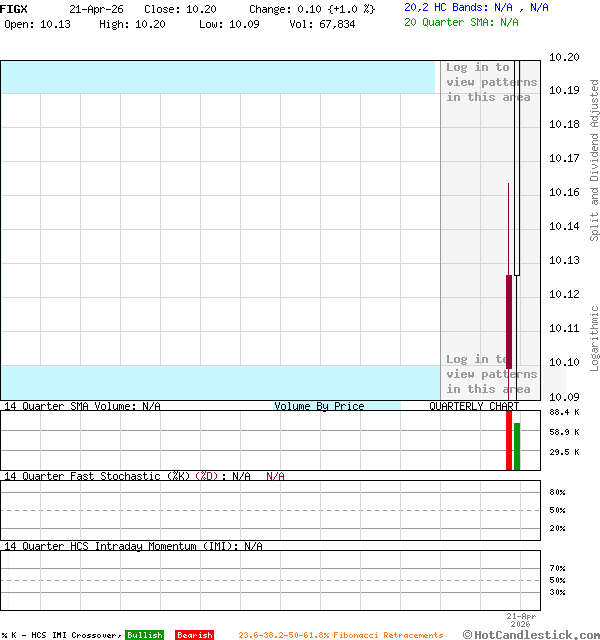Viewport: 600px width, 640px height.
Task: Click the 20 Quarter SMA legend text
Action: 461,21
